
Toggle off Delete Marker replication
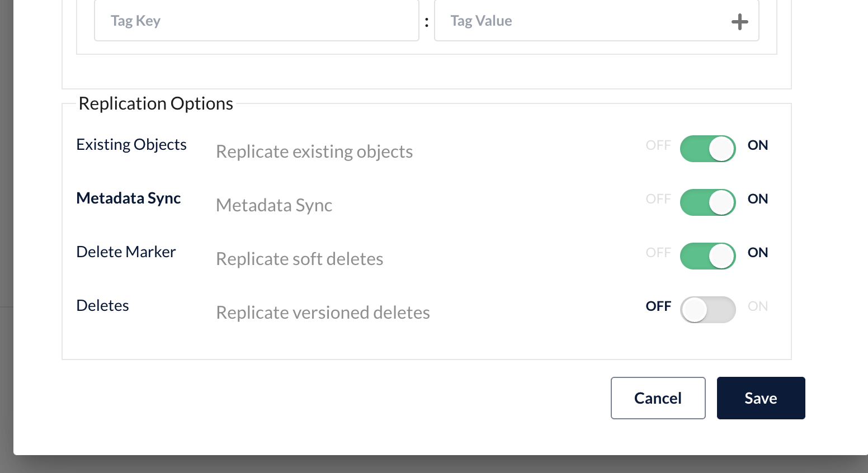[x=707, y=256]
